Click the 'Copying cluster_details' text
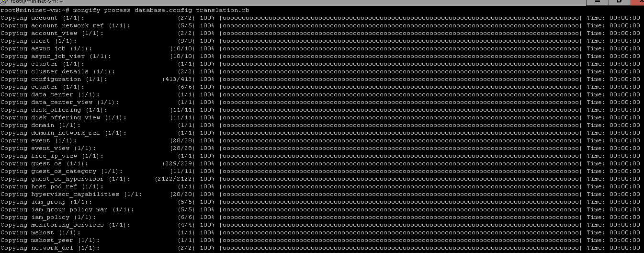644x253 pixels. pos(58,71)
